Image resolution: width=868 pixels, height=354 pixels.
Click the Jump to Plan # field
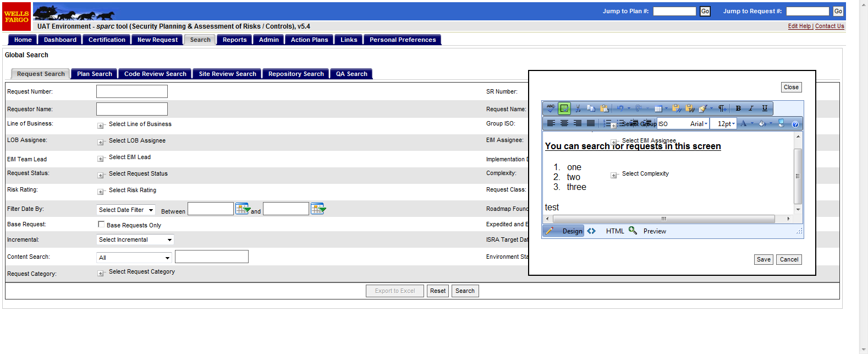click(x=674, y=11)
